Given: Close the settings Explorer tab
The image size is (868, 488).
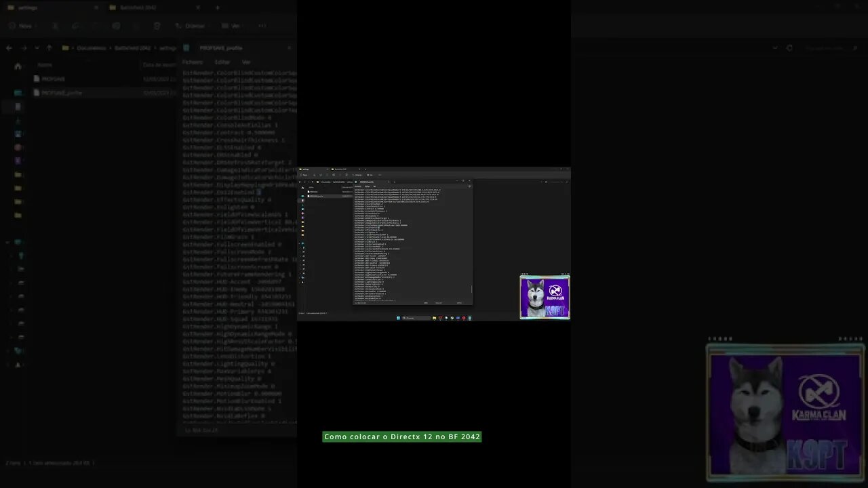Looking at the screenshot, I should coord(96,7).
